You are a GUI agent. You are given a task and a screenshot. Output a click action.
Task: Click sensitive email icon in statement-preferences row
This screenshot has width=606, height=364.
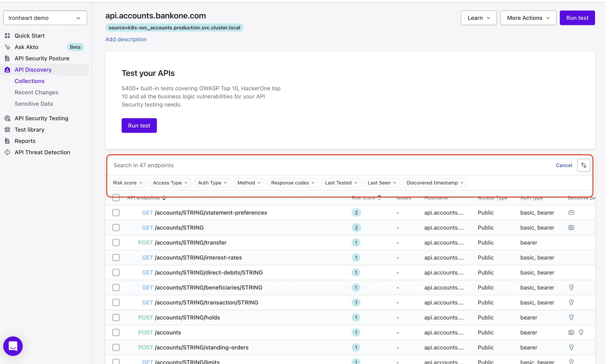click(x=571, y=213)
